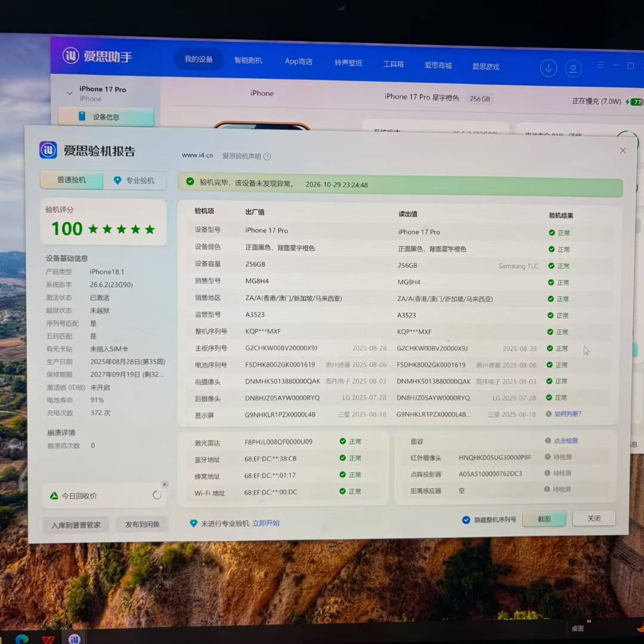Open the www.i4.cn link
This screenshot has height=644, width=644.
pos(197,155)
